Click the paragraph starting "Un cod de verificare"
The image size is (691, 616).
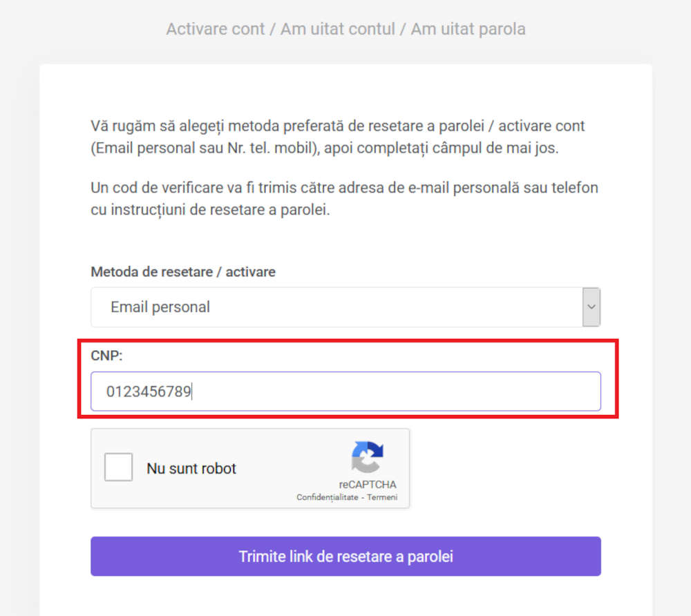[x=344, y=199]
